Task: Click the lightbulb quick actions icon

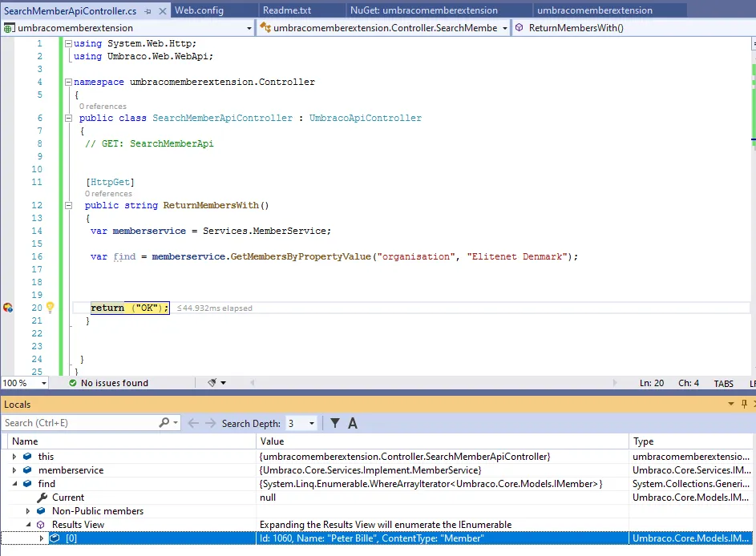Action: 50,308
